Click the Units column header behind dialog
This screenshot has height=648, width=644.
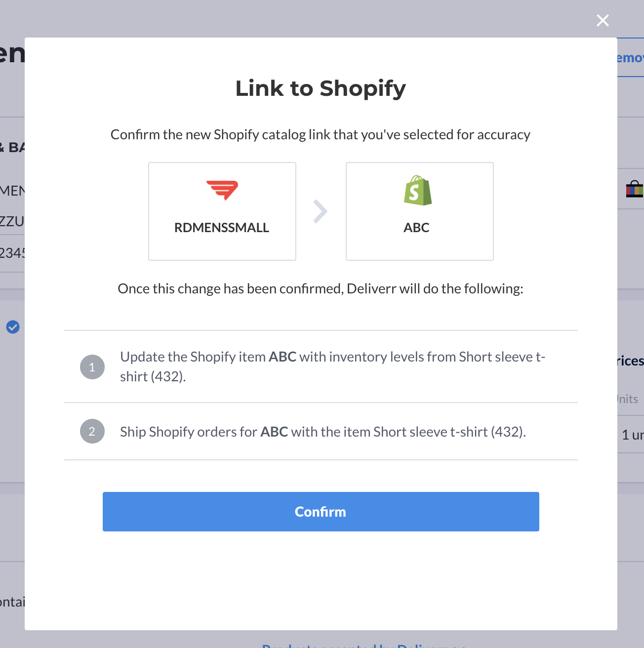628,399
